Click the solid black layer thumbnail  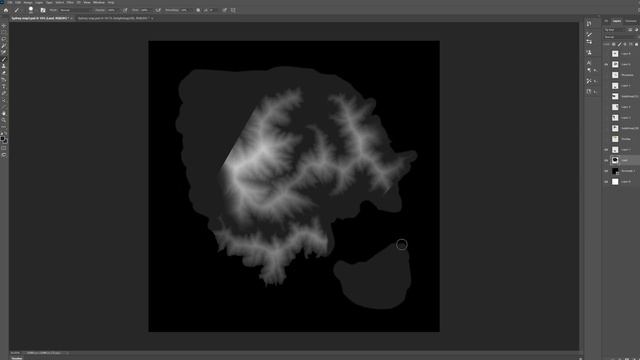(x=615, y=171)
